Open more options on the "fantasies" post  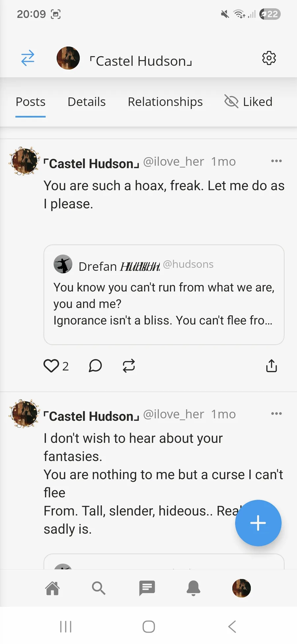[276, 414]
